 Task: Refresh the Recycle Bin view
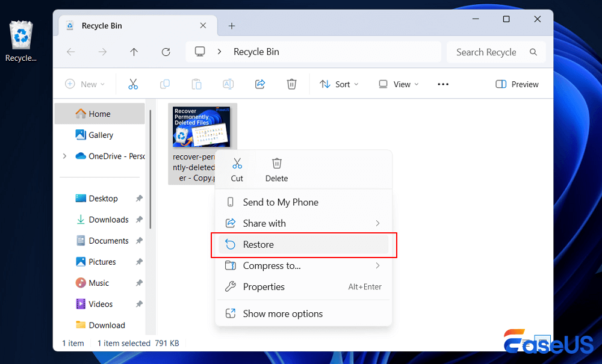166,52
